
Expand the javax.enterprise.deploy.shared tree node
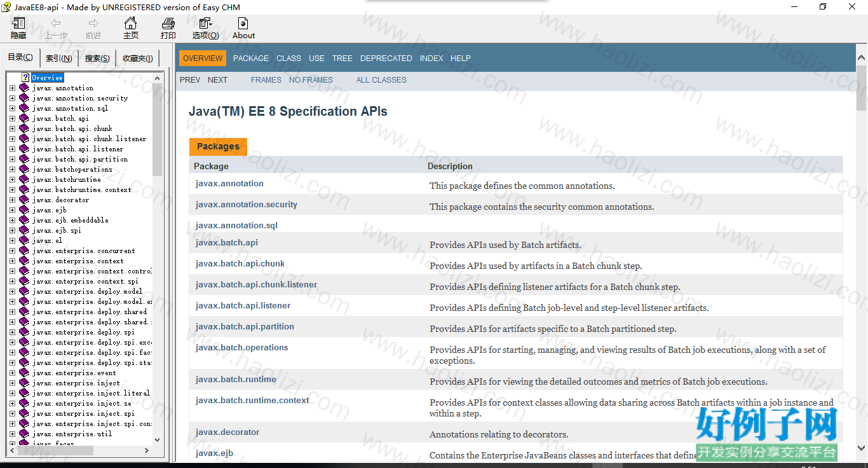(x=12, y=312)
